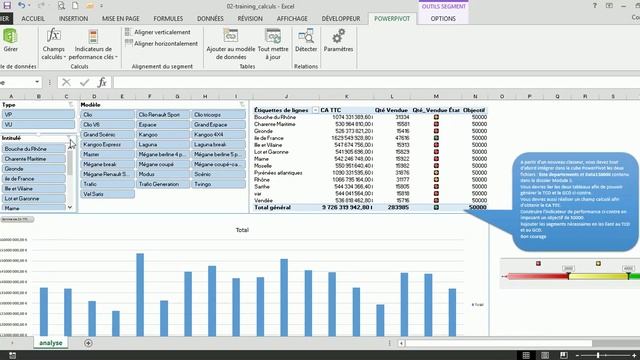
Task: Open Champs calculés menu
Action: click(x=53, y=44)
